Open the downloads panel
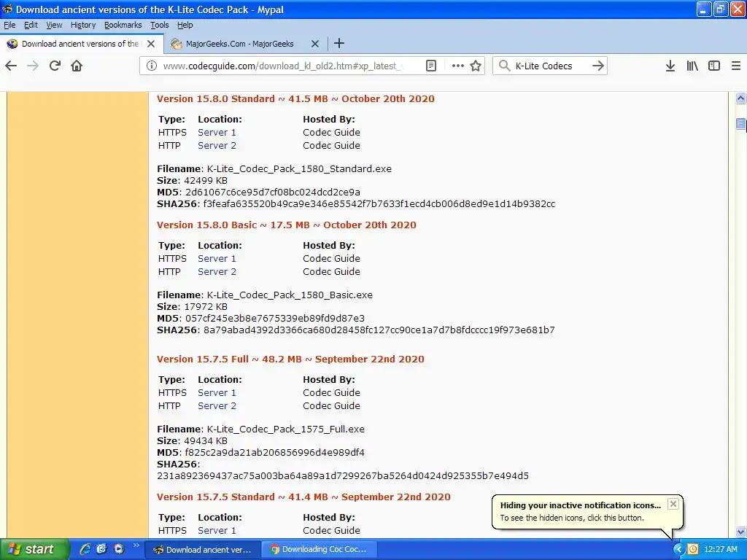The image size is (747, 560). click(x=670, y=66)
